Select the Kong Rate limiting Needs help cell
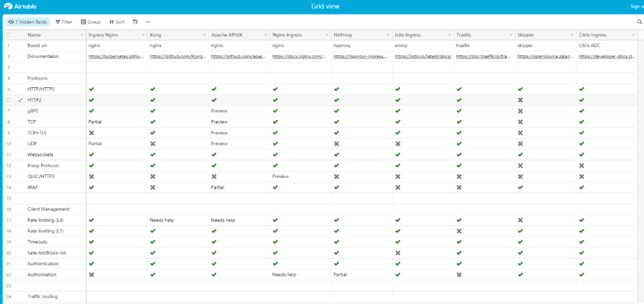This screenshot has width=644, height=304. [178, 220]
